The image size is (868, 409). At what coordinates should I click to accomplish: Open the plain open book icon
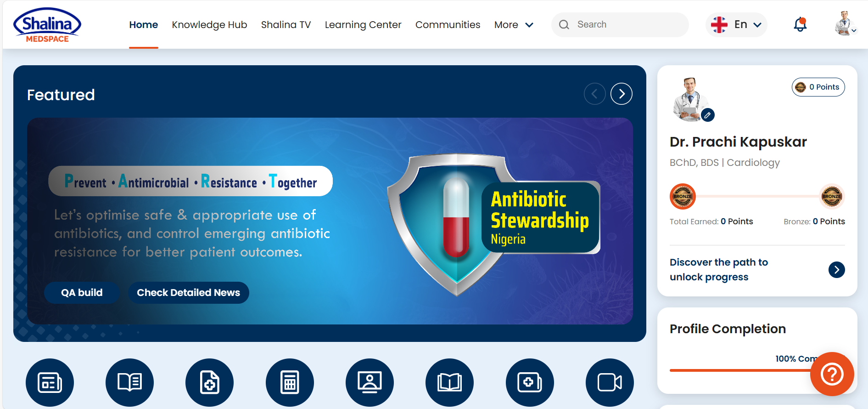[x=449, y=382]
